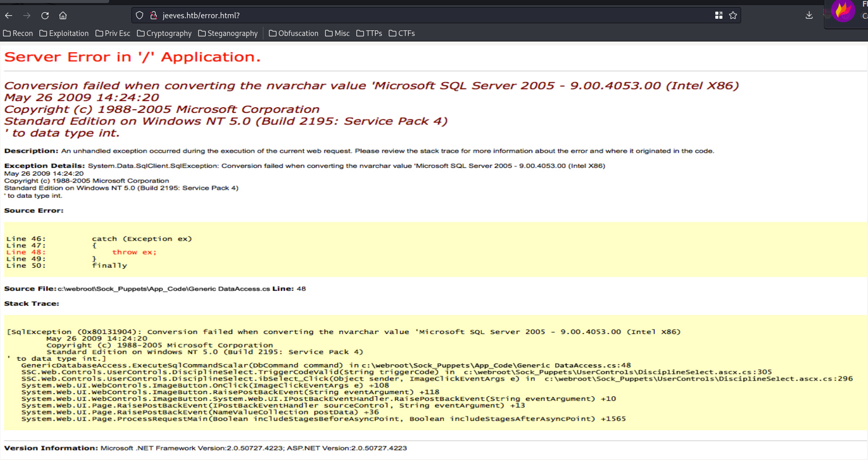Open the Misc bookmarks folder
This screenshot has width=868, height=460.
tap(337, 33)
